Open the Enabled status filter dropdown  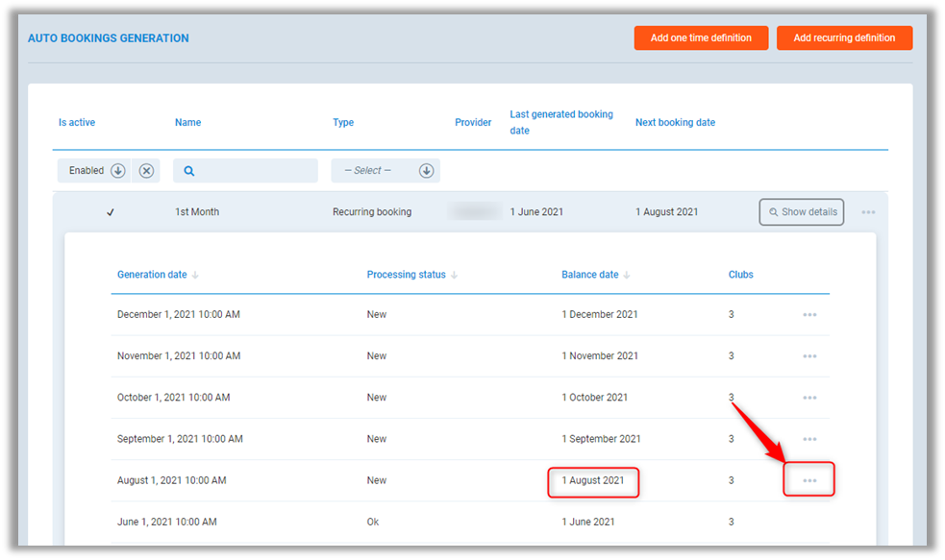(117, 171)
